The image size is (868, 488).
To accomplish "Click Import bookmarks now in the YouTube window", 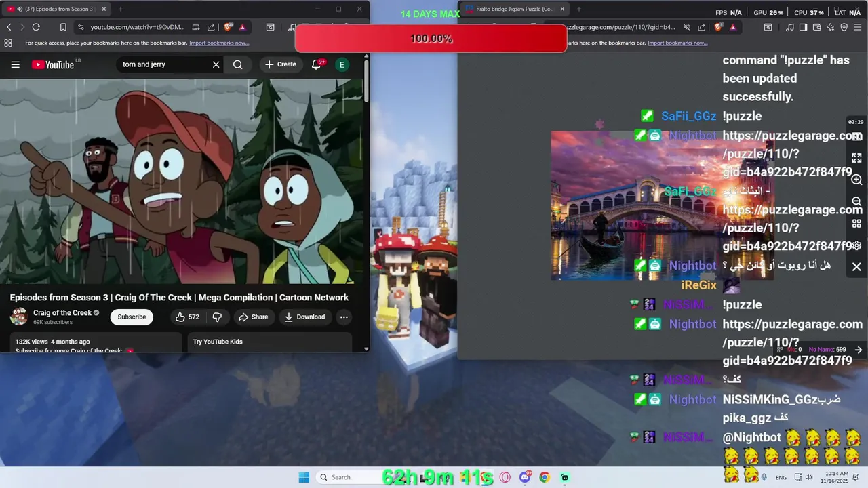I will (x=219, y=43).
